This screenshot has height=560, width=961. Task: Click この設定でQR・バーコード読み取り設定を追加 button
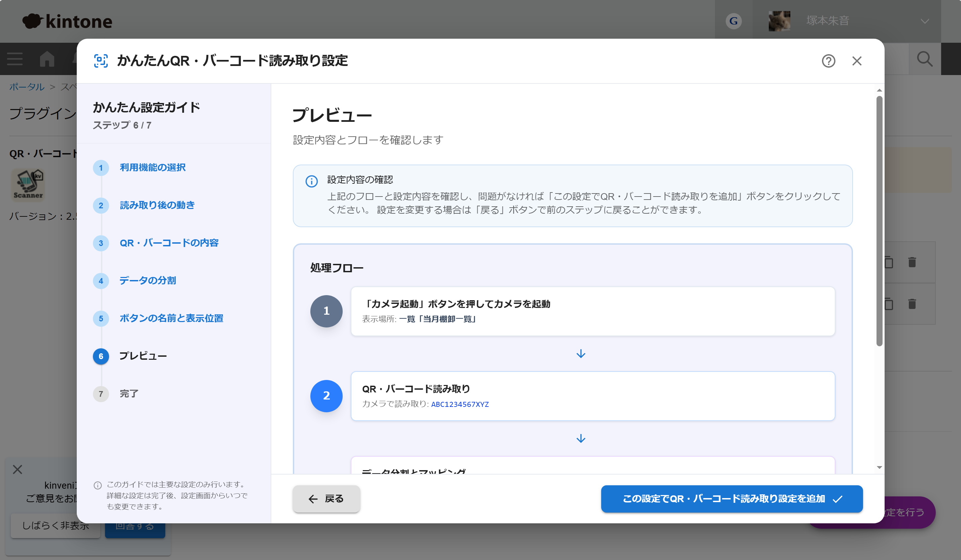731,499
